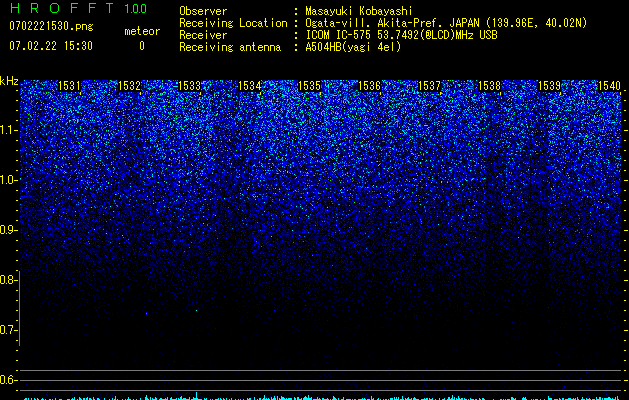The height and width of the screenshot is (400, 629).
Task: Click the 1535 time marker
Action: 310,86
